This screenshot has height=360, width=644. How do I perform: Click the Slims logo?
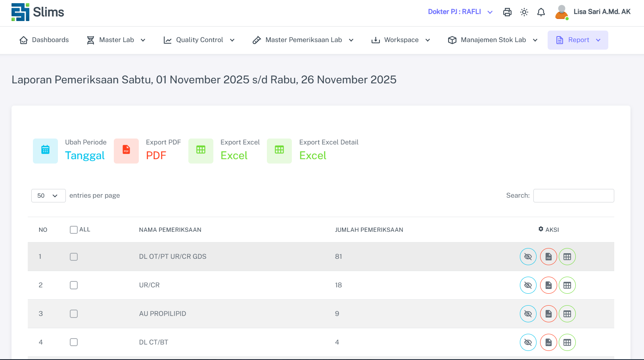[38, 12]
